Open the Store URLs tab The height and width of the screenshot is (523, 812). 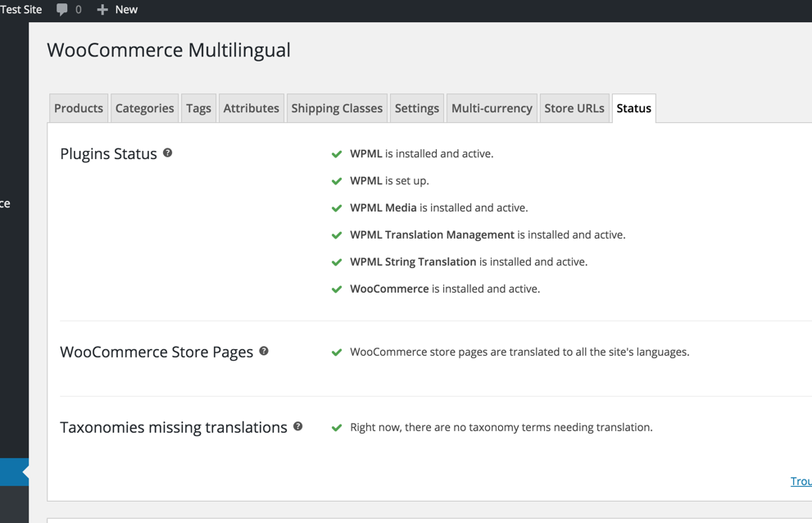point(574,108)
